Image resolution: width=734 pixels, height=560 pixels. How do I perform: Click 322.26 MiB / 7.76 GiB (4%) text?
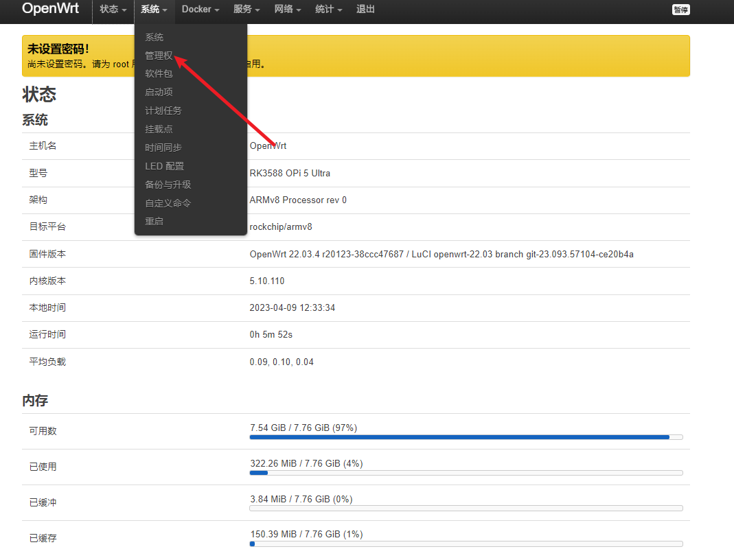click(306, 463)
